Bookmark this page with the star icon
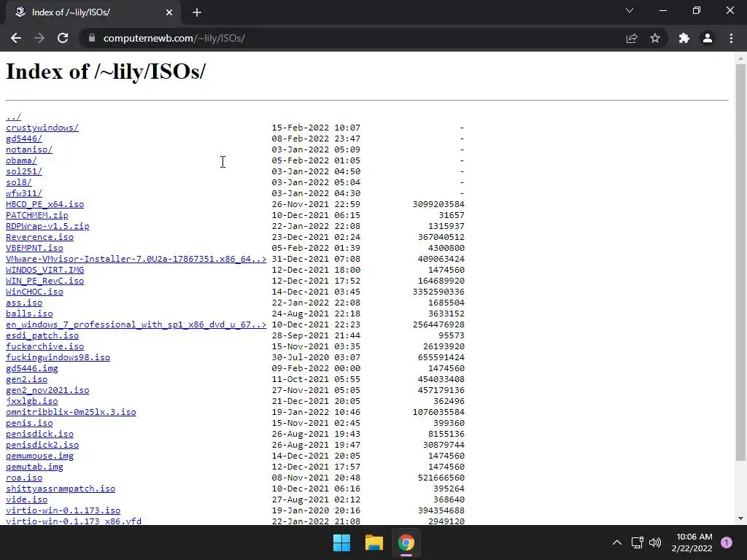This screenshot has height=560, width=747. pyautogui.click(x=655, y=38)
